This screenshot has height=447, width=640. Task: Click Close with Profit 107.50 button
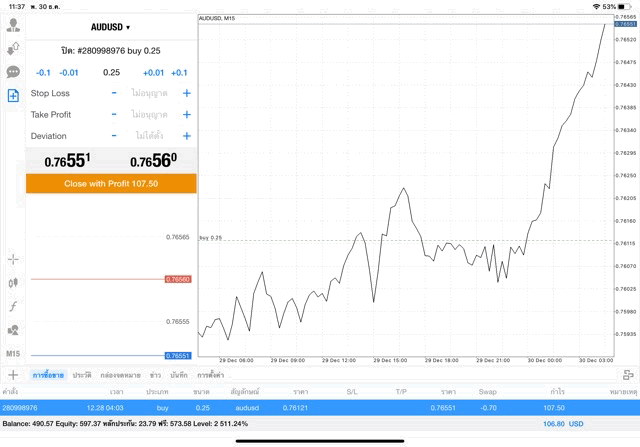[111, 183]
